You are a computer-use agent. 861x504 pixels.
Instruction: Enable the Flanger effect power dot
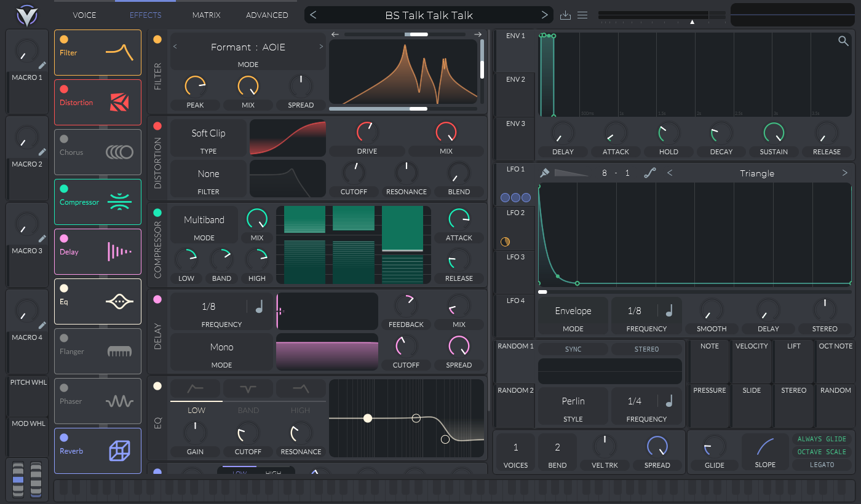(x=64, y=338)
